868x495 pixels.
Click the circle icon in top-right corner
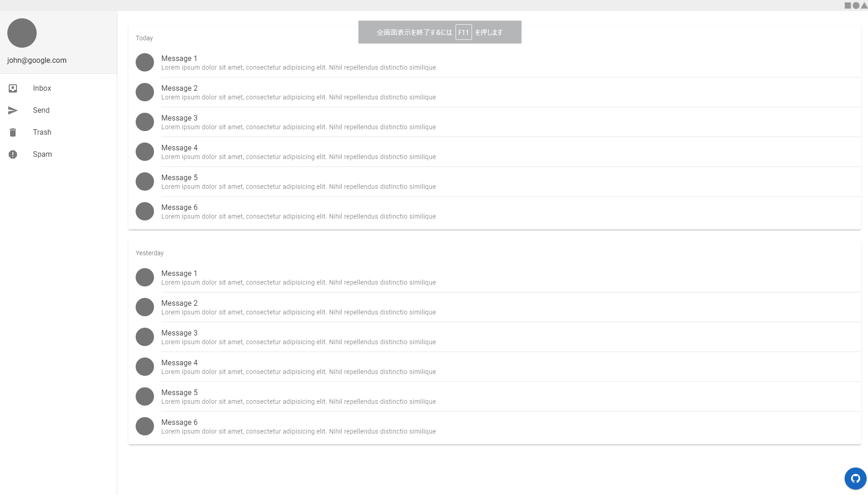coord(856,5)
